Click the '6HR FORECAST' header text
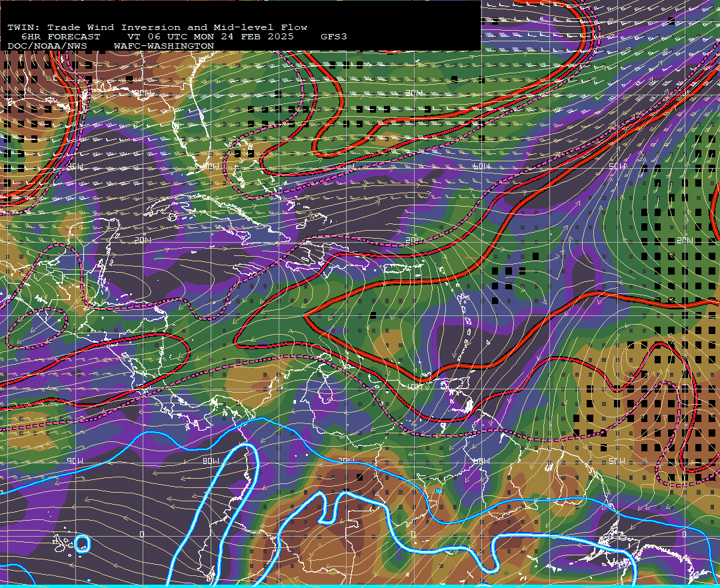Viewport: 720px width, 588px height. click(61, 37)
